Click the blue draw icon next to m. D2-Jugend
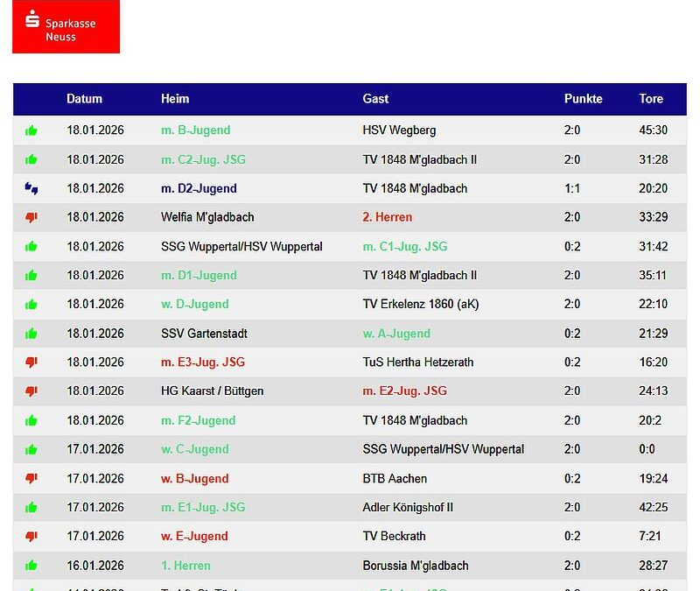 31,188
